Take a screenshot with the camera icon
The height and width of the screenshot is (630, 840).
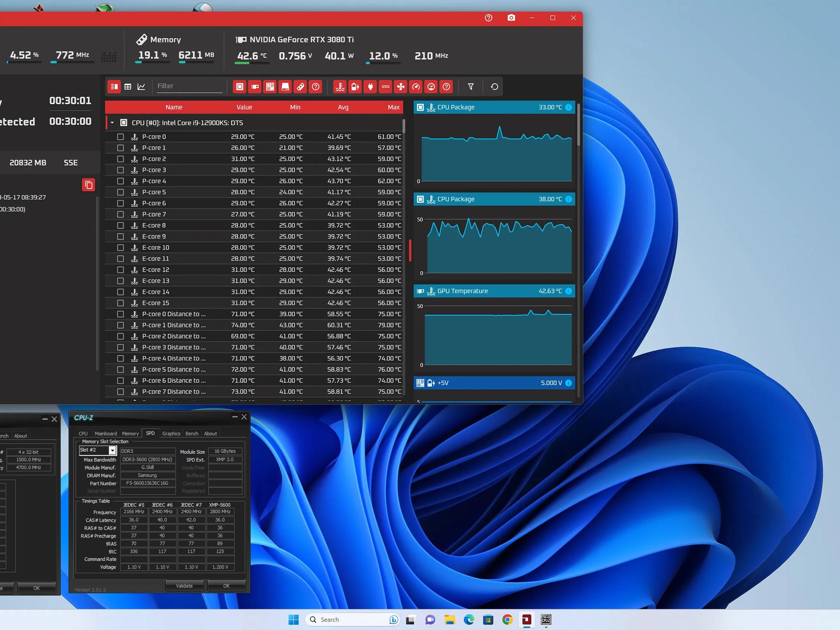511,18
